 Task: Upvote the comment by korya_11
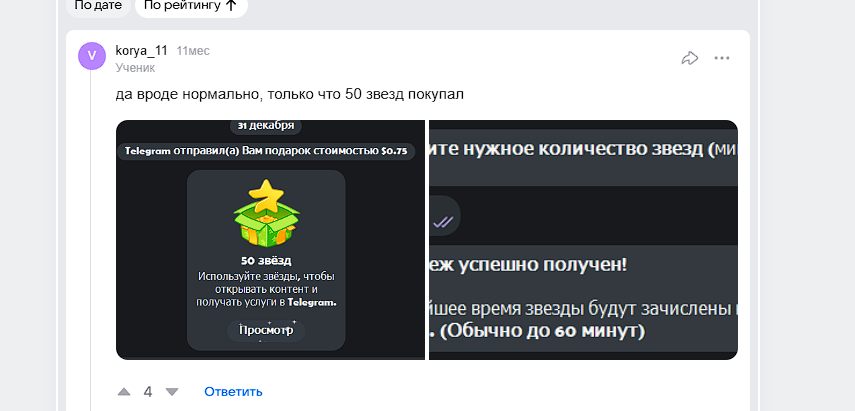point(124,392)
